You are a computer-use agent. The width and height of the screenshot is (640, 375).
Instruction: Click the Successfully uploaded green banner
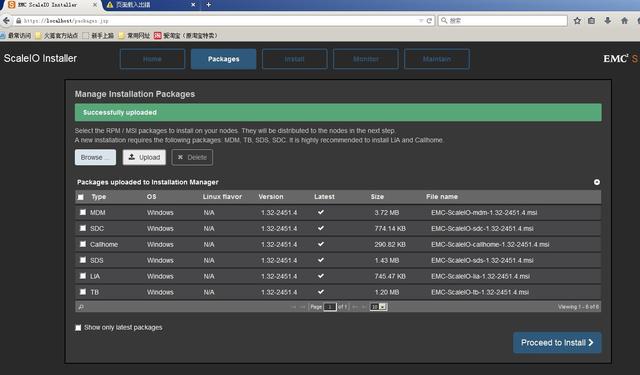[x=338, y=112]
